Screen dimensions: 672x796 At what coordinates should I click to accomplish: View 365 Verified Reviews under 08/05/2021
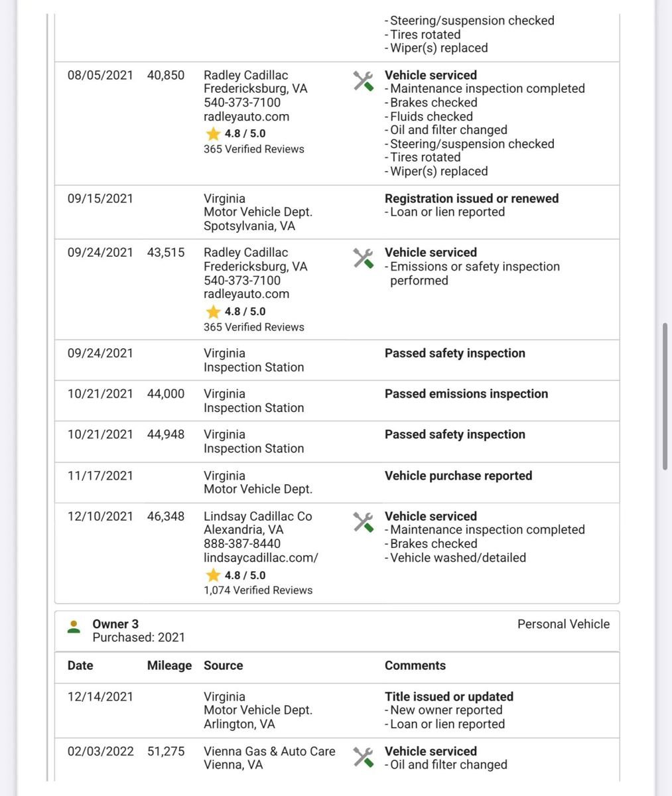(254, 149)
